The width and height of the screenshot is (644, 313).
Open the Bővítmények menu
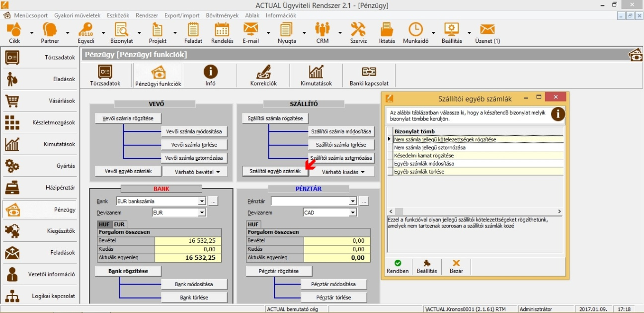(x=222, y=15)
